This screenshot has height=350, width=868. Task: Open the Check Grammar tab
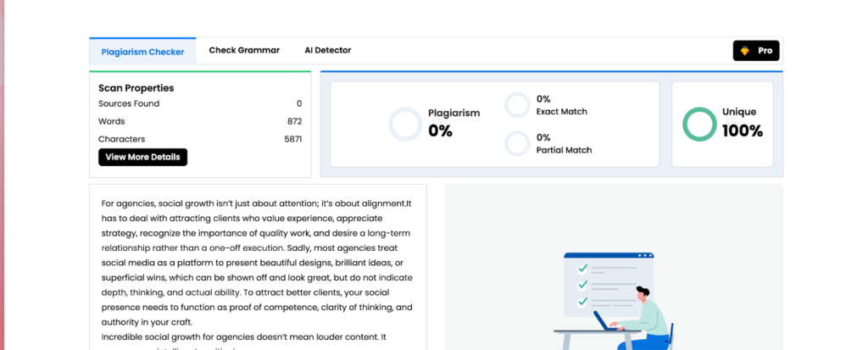244,50
